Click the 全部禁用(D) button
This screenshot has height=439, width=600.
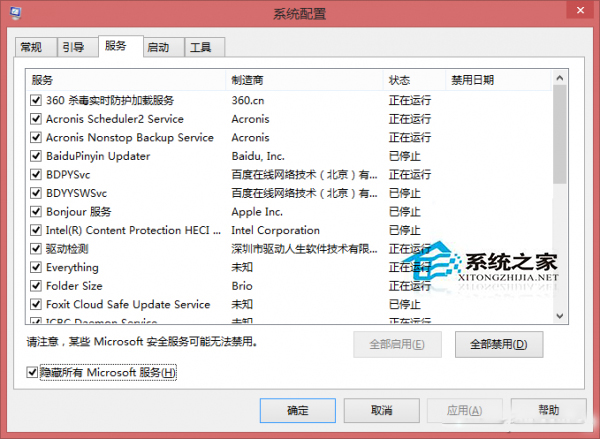[499, 344]
